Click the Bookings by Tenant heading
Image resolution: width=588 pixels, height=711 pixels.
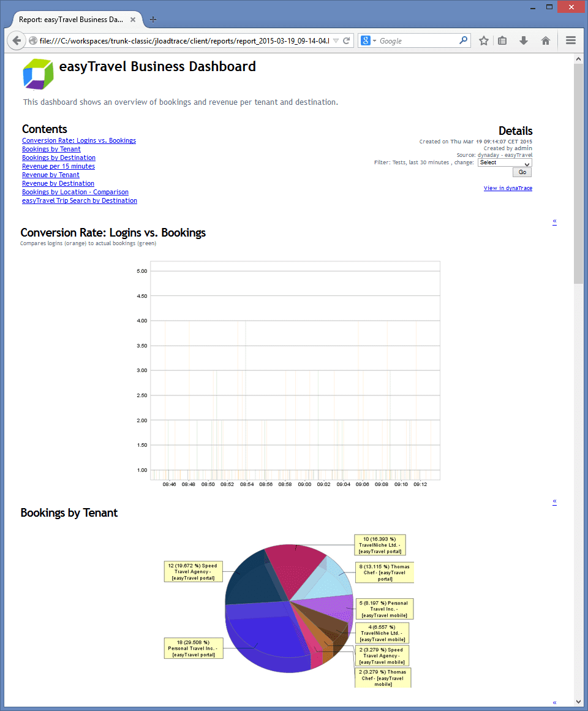69,513
